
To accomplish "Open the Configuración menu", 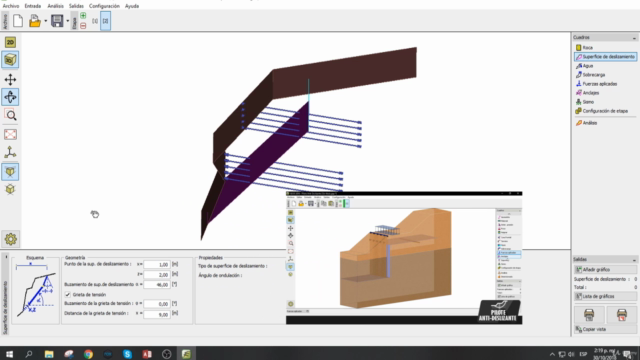I will [104, 6].
